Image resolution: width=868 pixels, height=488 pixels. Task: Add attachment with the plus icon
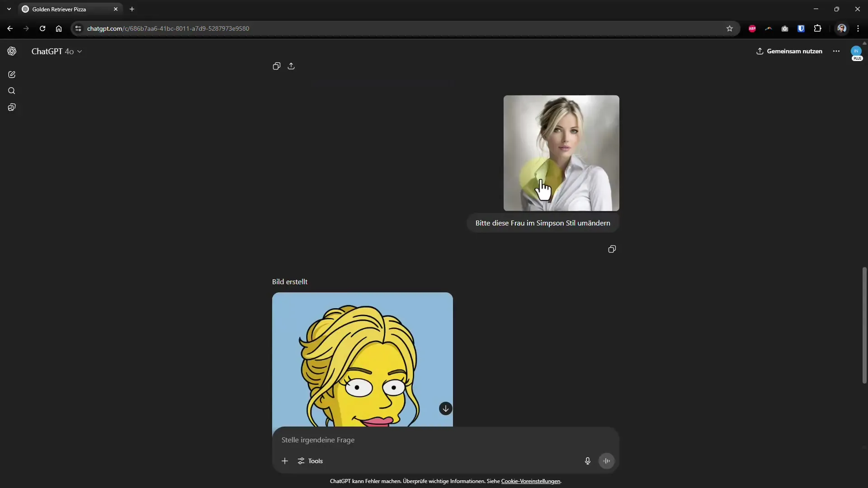285,461
